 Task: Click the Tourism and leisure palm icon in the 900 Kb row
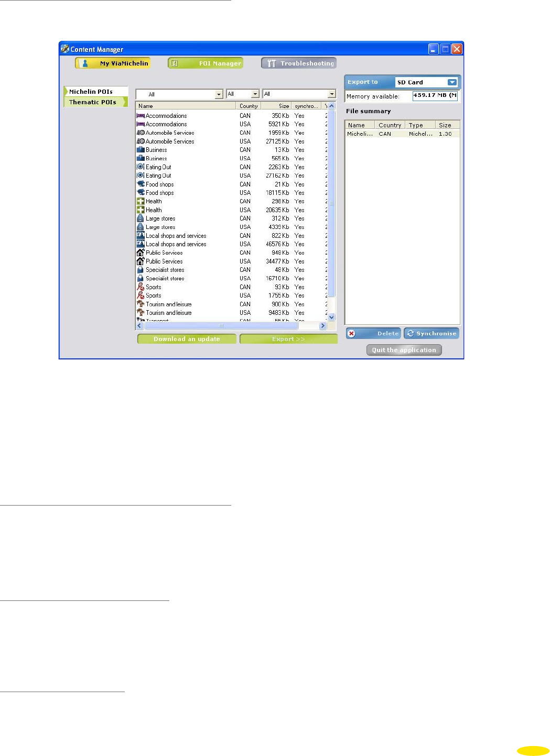pos(141,304)
